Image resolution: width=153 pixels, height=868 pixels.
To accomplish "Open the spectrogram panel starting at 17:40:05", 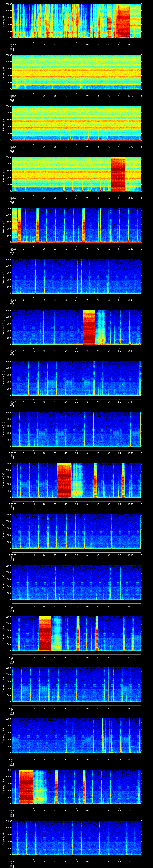I will tap(76, 685).
